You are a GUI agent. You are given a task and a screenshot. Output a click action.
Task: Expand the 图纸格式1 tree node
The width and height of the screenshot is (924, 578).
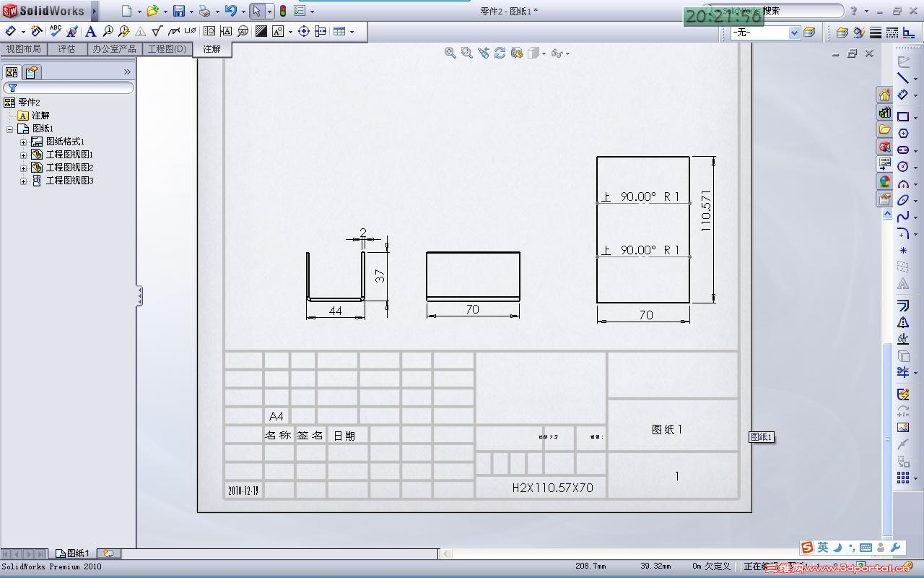pos(23,142)
